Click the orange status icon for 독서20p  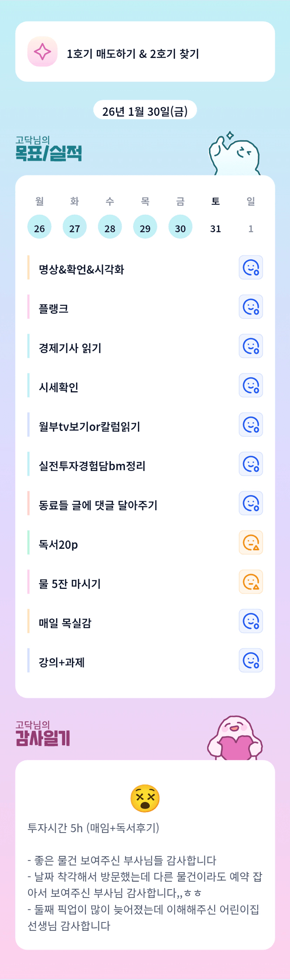click(x=250, y=542)
